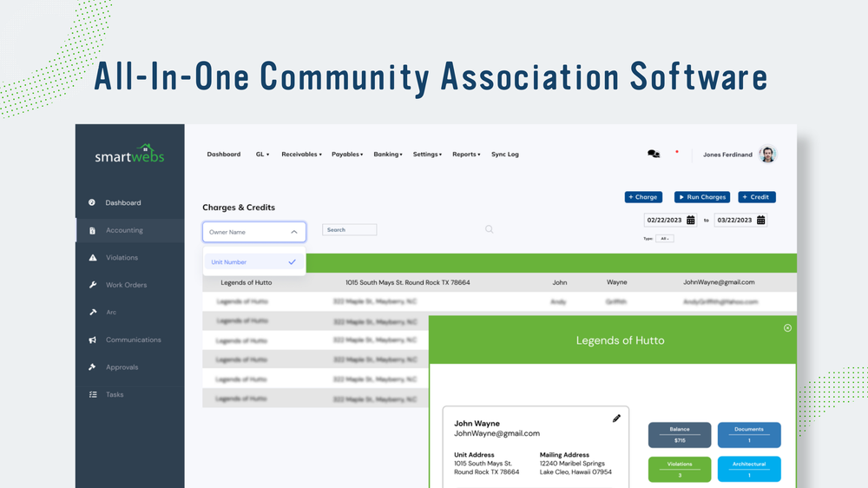The image size is (868, 488).
Task: Open the end date calendar icon
Action: (760, 220)
